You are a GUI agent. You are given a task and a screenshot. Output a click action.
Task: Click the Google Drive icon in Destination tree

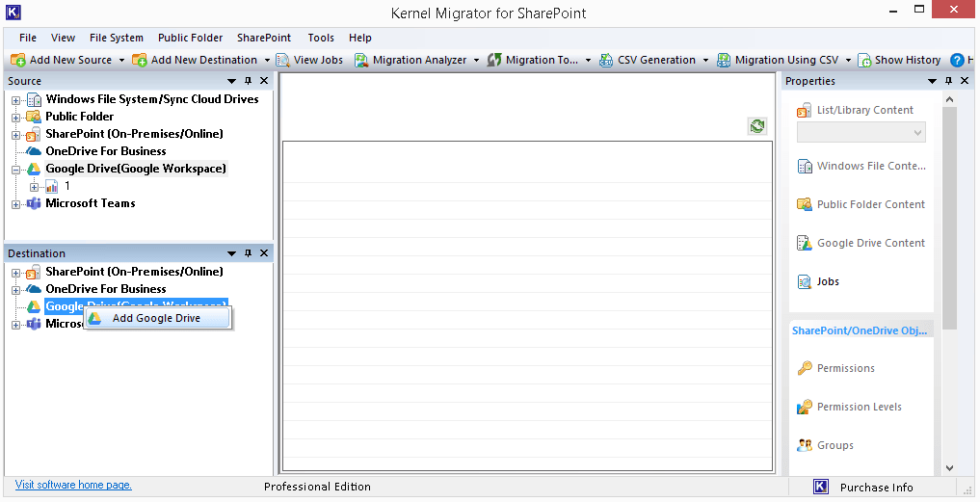pos(34,306)
